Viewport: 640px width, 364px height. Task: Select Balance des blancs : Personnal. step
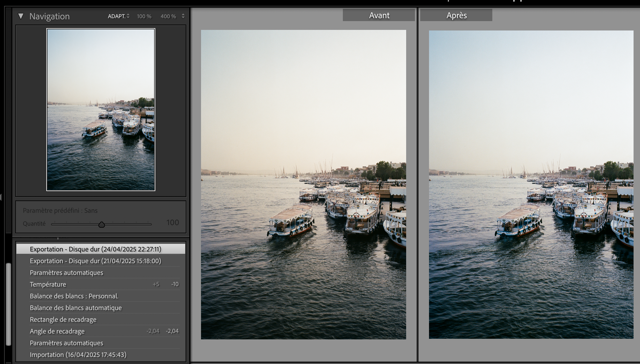[x=74, y=296]
